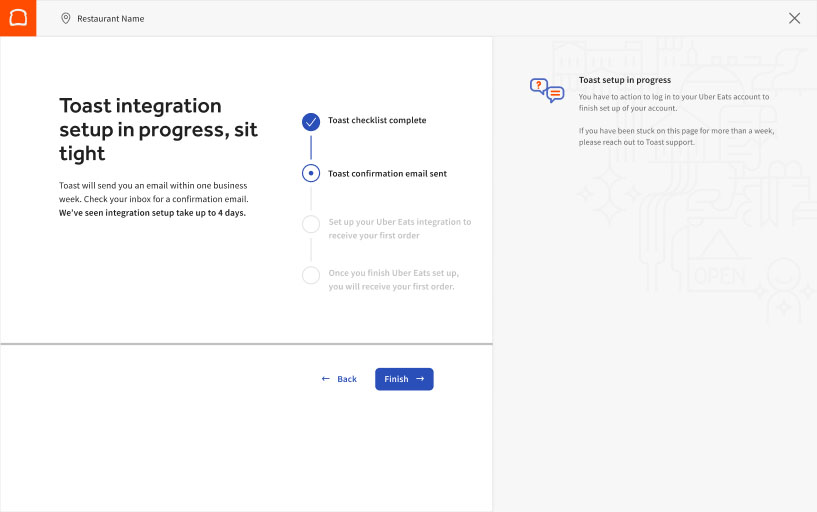Select the Toast checklist complete step label
The image size is (817, 512).
click(x=377, y=121)
